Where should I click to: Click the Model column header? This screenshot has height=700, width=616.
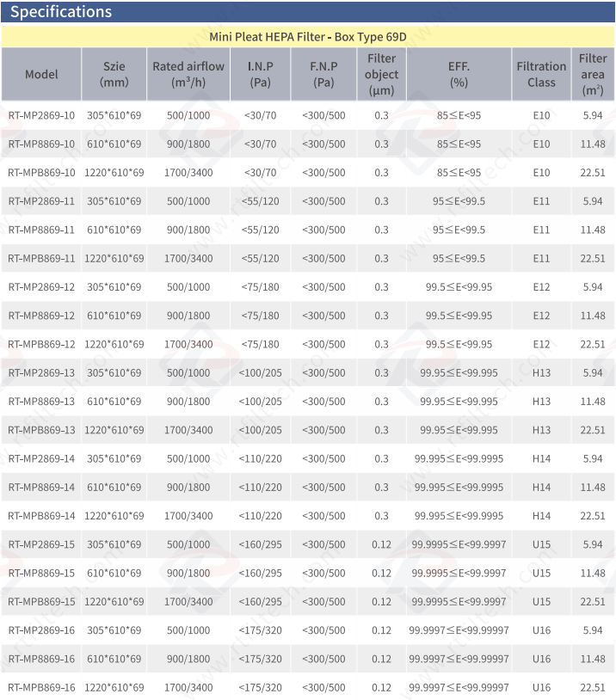pyautogui.click(x=41, y=74)
